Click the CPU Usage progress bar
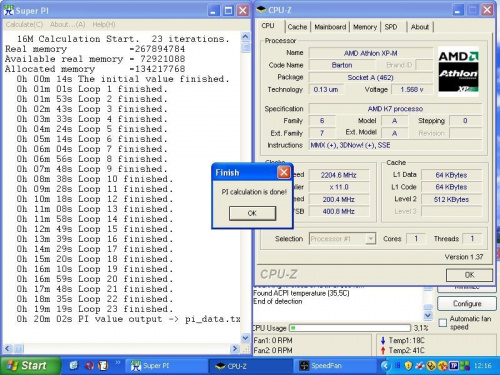Screen dimensions: 500x375 350,328
